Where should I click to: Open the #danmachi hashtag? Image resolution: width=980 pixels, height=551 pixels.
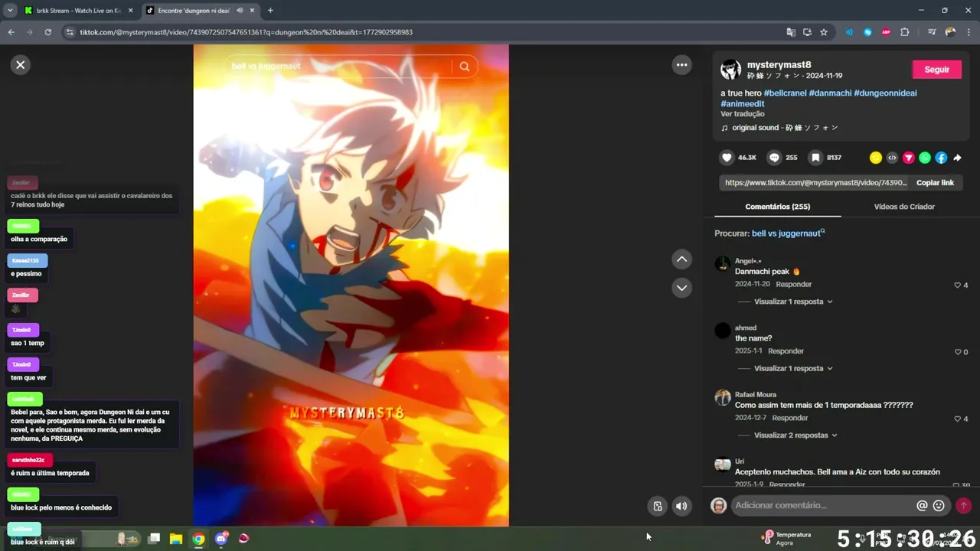(x=830, y=93)
